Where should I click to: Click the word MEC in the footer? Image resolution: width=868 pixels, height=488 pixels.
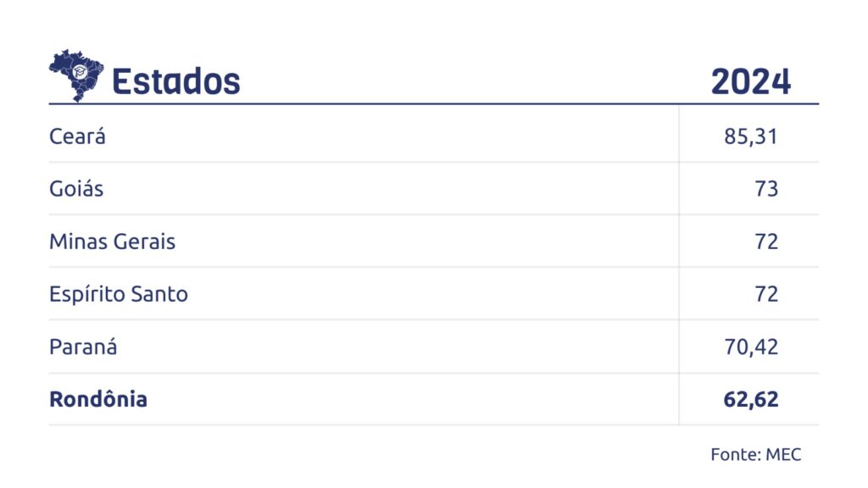(x=783, y=455)
